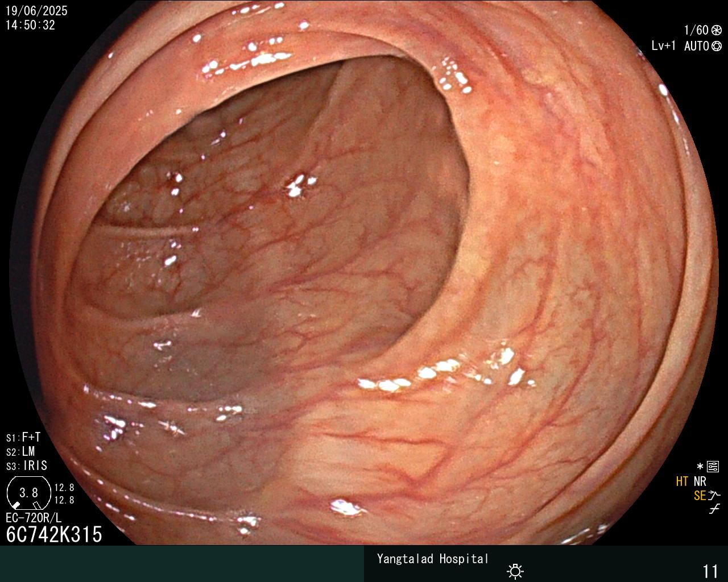Image resolution: width=728 pixels, height=582 pixels.
Task: Click the date 19/06/2025
Action: (36, 11)
